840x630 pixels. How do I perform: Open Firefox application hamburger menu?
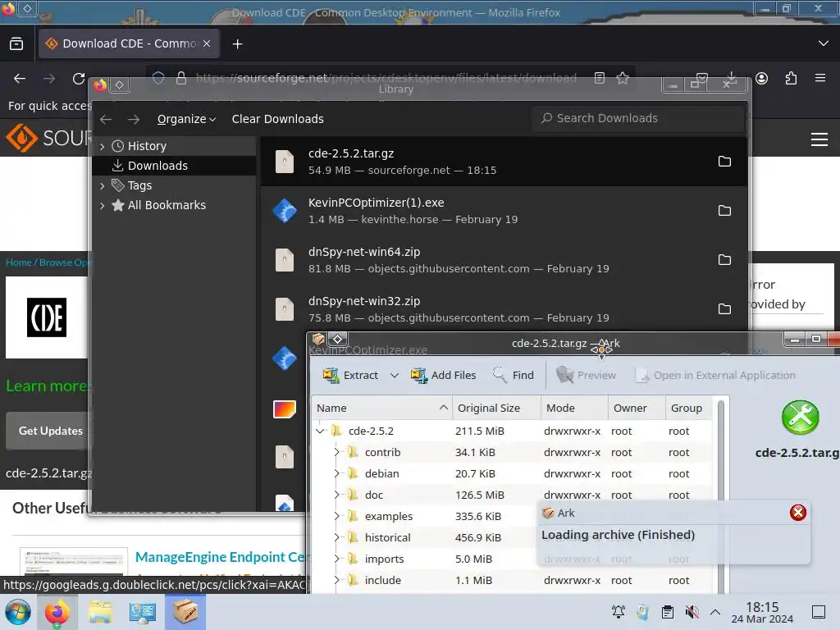(819, 78)
